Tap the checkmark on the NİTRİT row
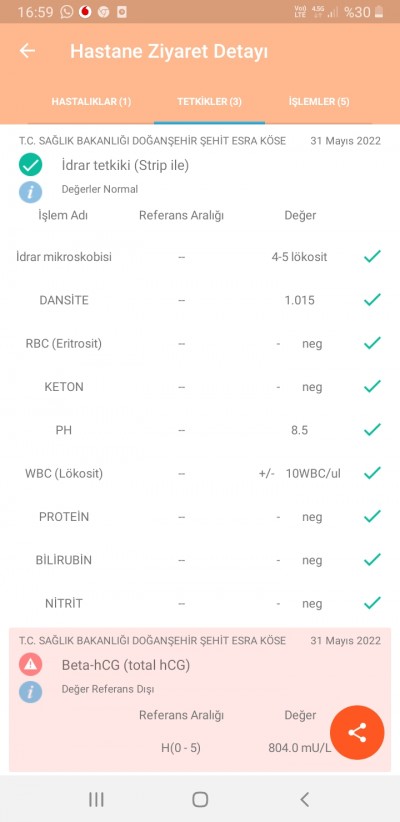 pyautogui.click(x=372, y=603)
